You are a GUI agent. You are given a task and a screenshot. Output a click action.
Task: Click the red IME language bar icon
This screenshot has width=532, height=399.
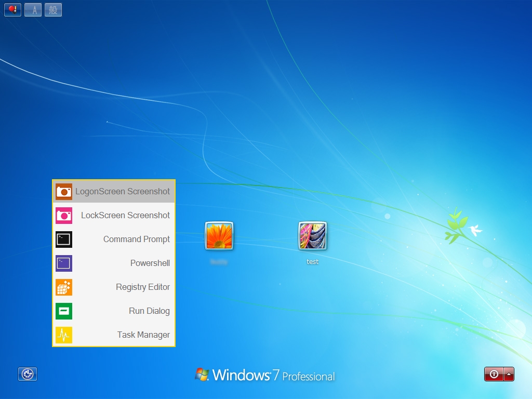click(12, 10)
